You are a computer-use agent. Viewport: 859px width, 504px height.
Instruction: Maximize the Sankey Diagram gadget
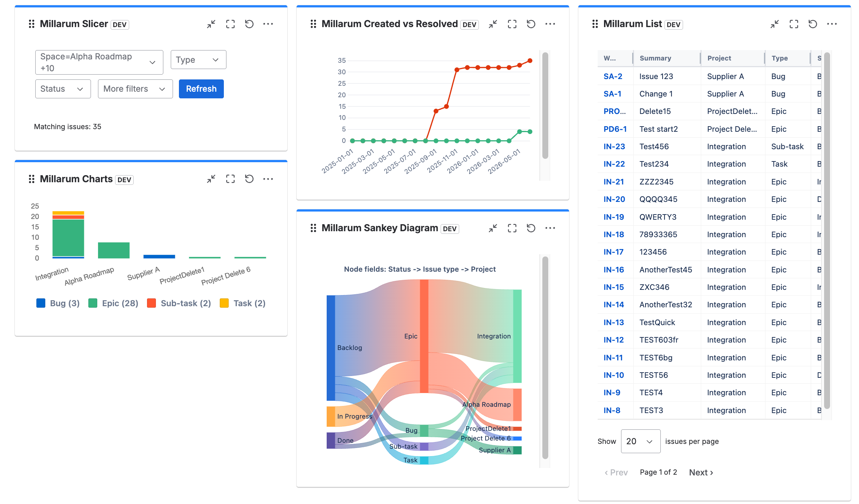(512, 228)
